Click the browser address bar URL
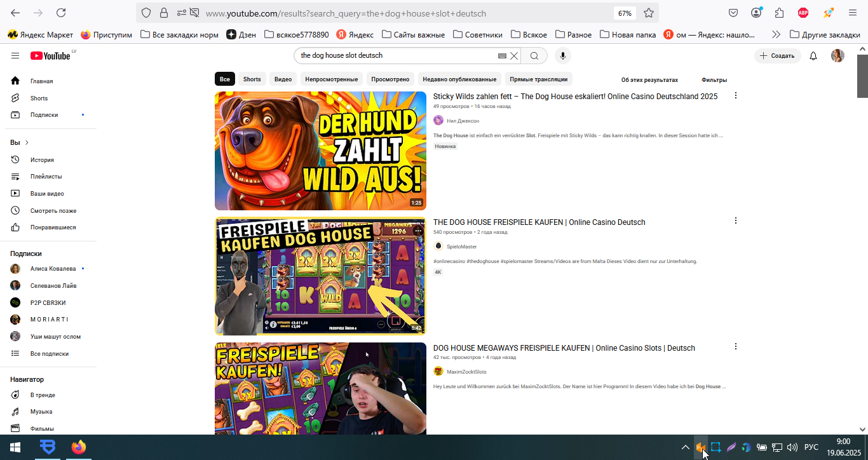 click(346, 13)
